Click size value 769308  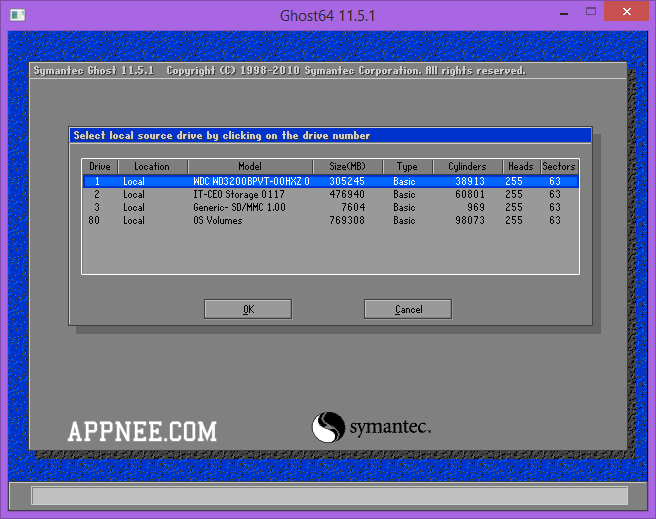pos(347,220)
